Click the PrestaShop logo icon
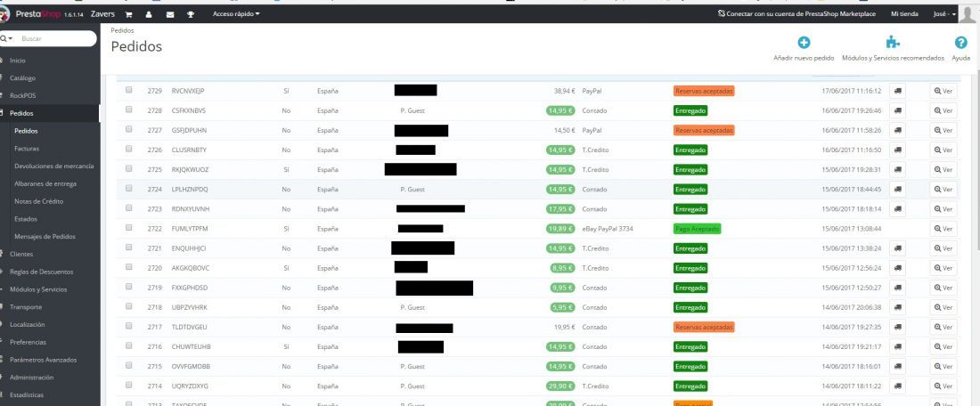Image resolution: width=980 pixels, height=406 pixels. click(4, 13)
